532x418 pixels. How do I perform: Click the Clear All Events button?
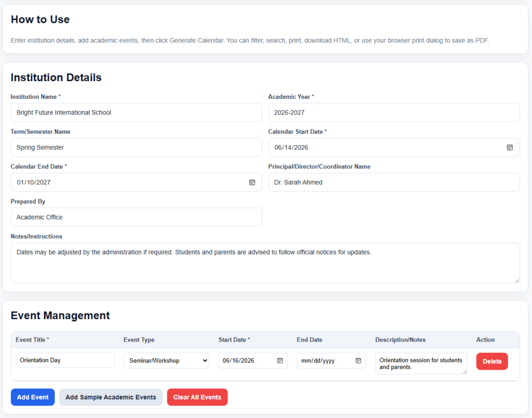(197, 397)
